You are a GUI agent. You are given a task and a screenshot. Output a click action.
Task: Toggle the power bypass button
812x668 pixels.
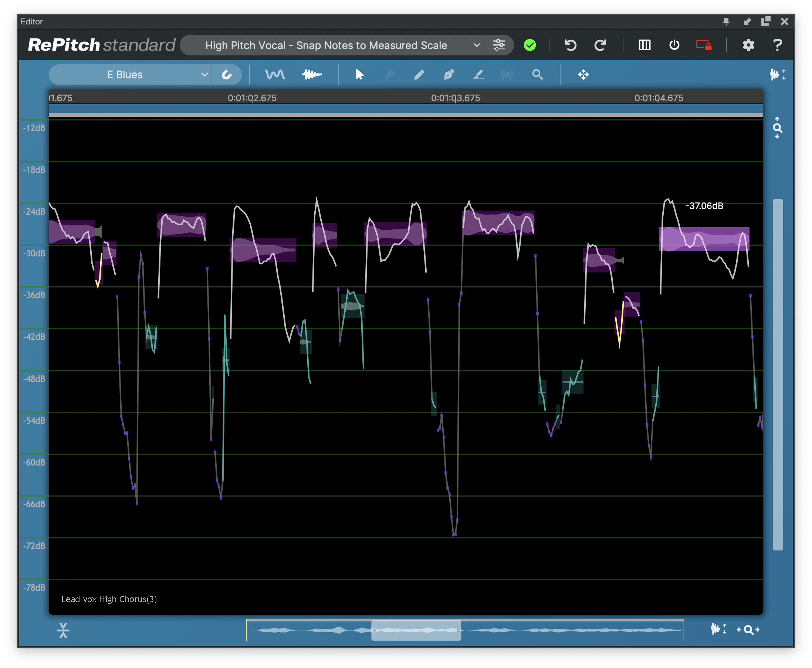674,45
